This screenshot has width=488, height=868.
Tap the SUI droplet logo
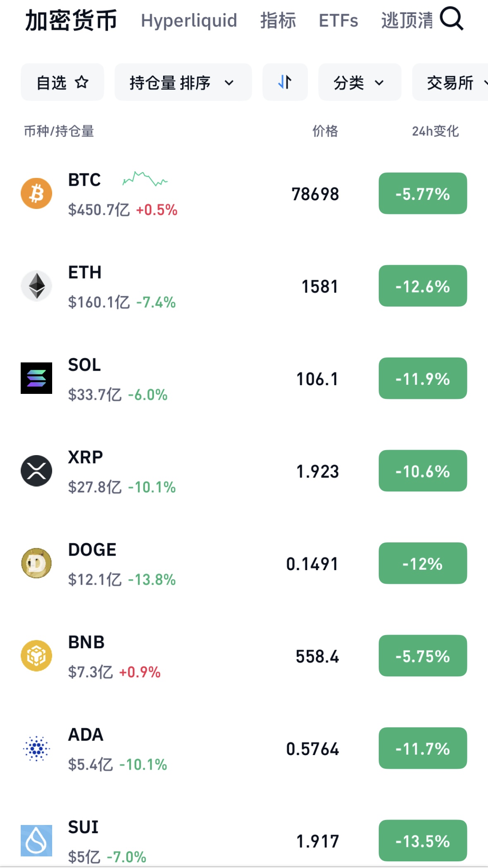[x=36, y=840]
